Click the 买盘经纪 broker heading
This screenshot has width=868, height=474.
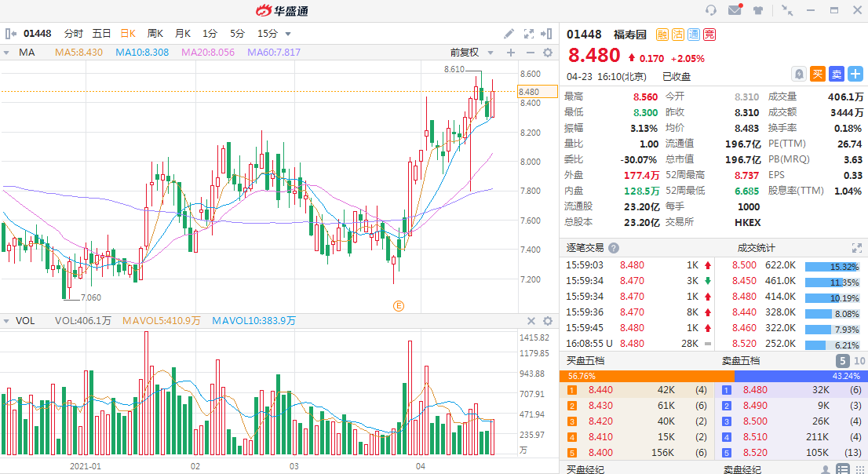pos(585,469)
